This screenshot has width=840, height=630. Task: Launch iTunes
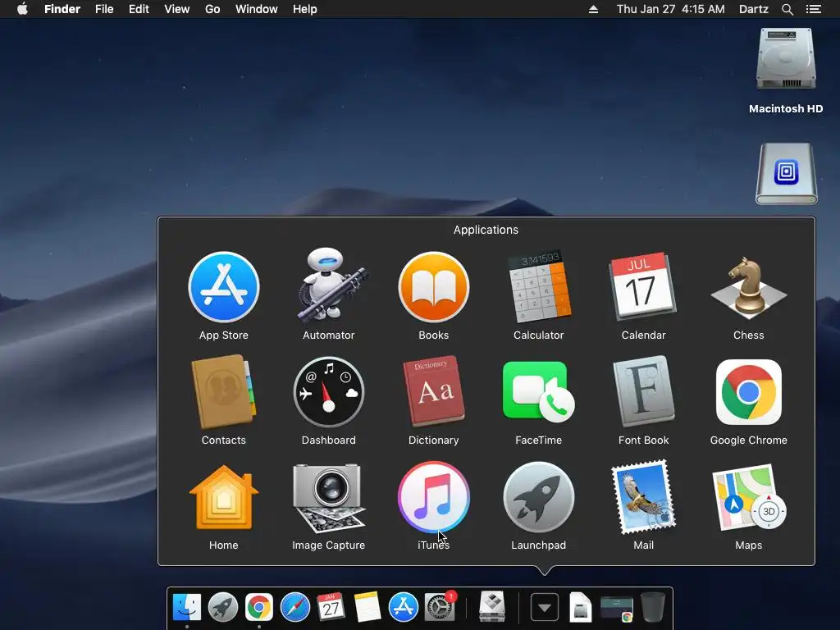pos(434,497)
